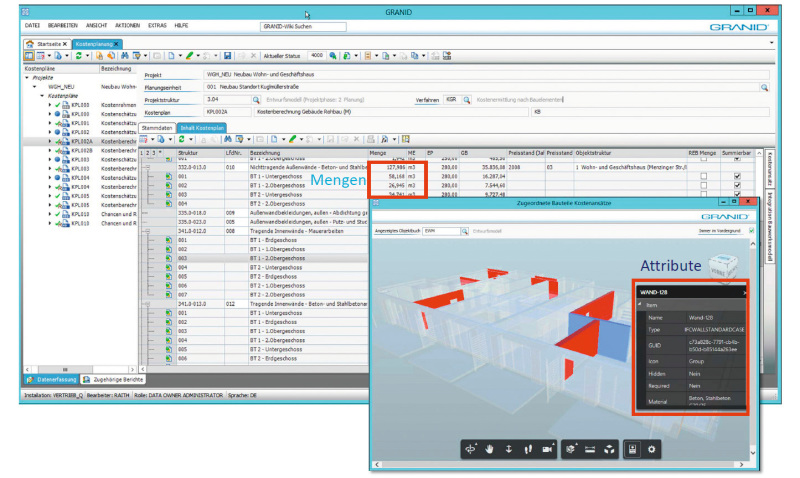This screenshot has width=800, height=478.
Task: Collapse the Projekte tree node
Action: coord(28,78)
